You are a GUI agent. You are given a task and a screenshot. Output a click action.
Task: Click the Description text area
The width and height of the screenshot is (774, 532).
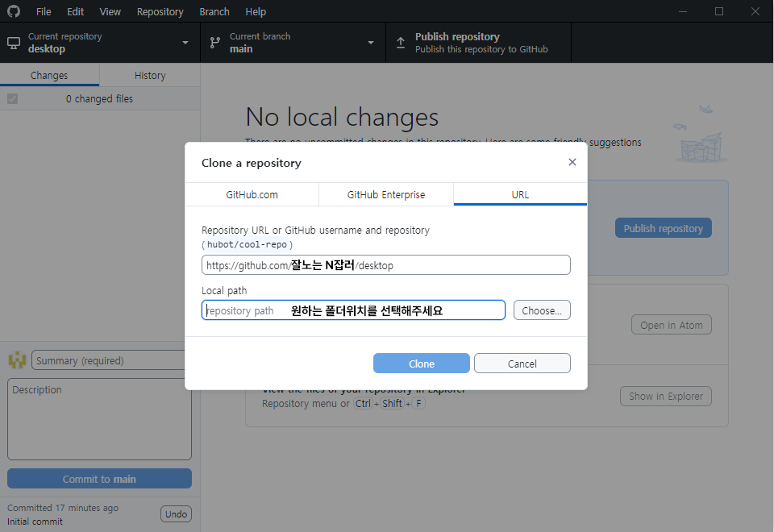tap(99, 419)
